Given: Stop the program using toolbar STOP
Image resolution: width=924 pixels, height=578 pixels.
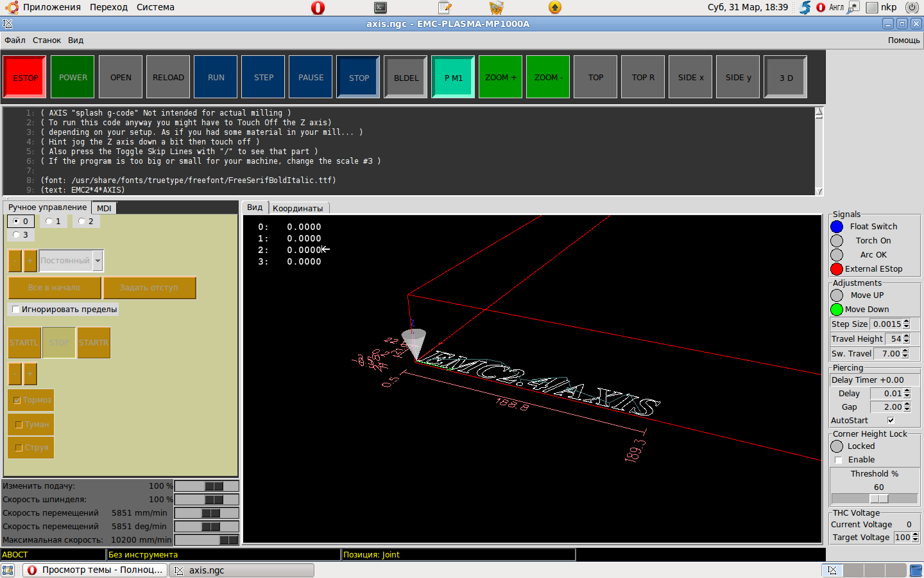Looking at the screenshot, I should tap(359, 78).
